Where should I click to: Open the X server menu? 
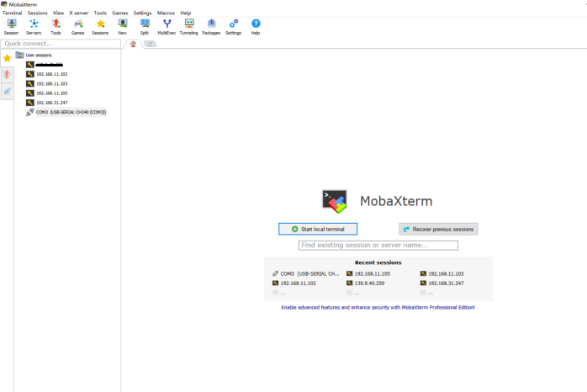pos(78,13)
